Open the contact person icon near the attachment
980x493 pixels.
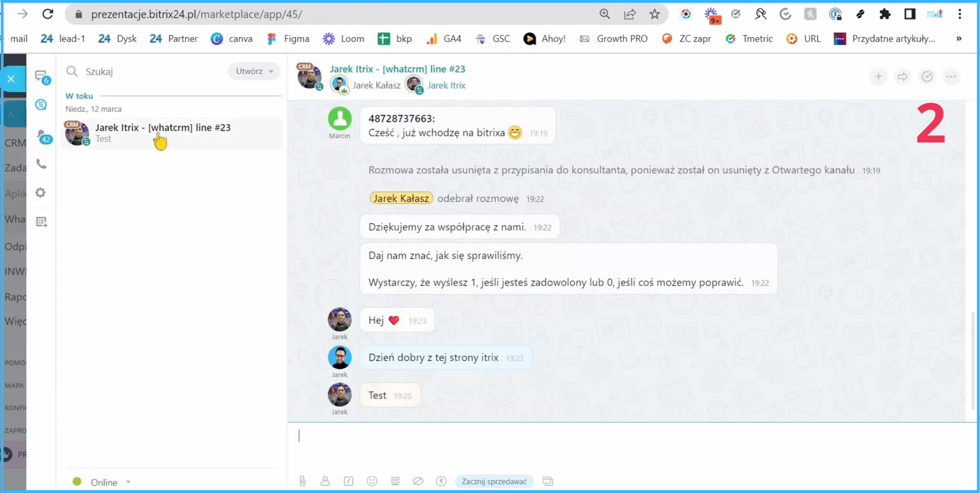click(x=325, y=482)
